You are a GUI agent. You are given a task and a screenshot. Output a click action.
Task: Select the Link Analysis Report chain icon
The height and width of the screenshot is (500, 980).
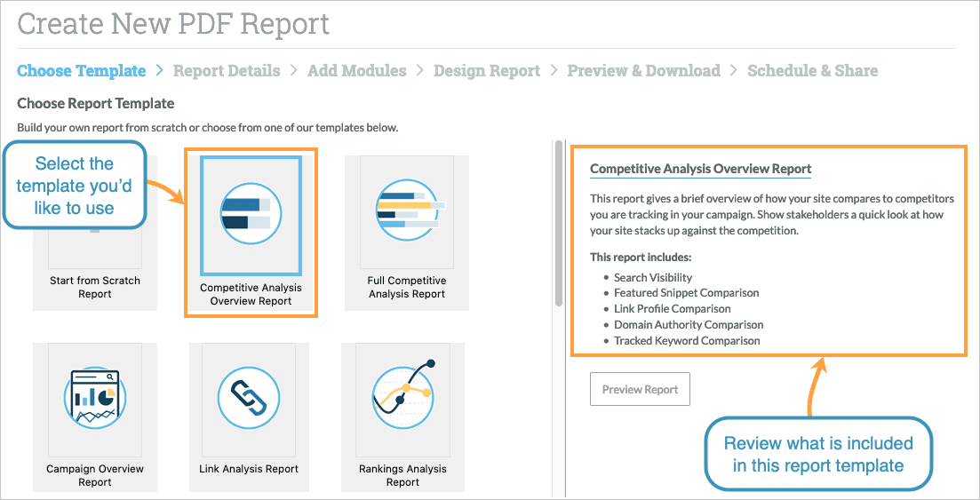point(250,399)
